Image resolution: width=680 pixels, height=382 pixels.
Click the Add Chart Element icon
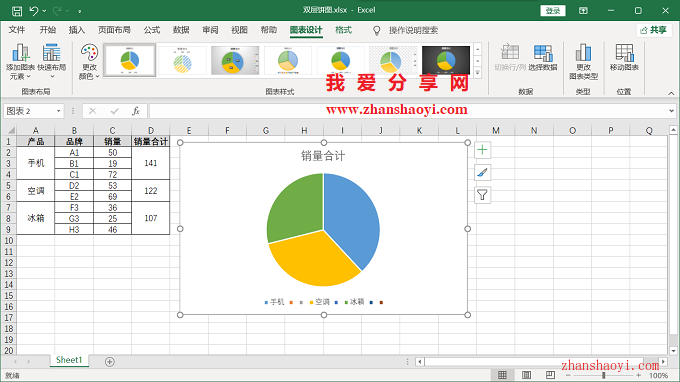20,53
